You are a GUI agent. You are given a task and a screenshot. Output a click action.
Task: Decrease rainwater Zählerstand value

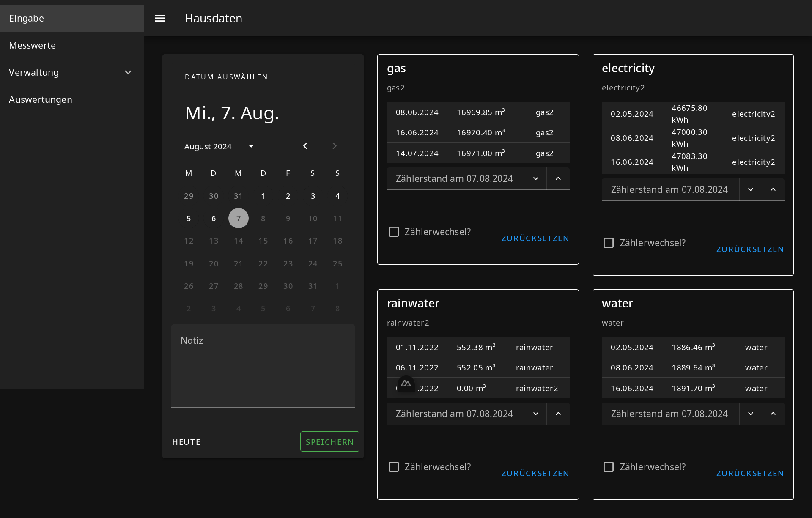[x=536, y=414]
